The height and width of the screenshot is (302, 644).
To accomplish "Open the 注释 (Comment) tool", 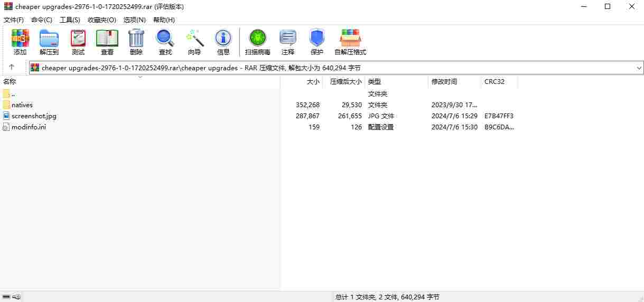I will coord(288,38).
